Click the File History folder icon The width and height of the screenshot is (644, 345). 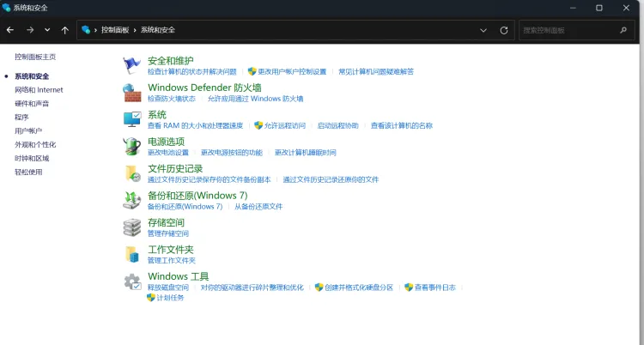[x=132, y=173]
